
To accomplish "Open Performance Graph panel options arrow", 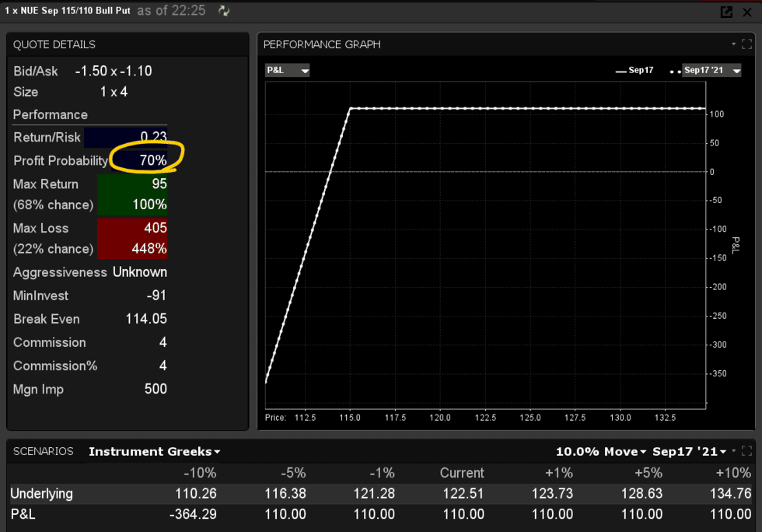I will click(733, 44).
